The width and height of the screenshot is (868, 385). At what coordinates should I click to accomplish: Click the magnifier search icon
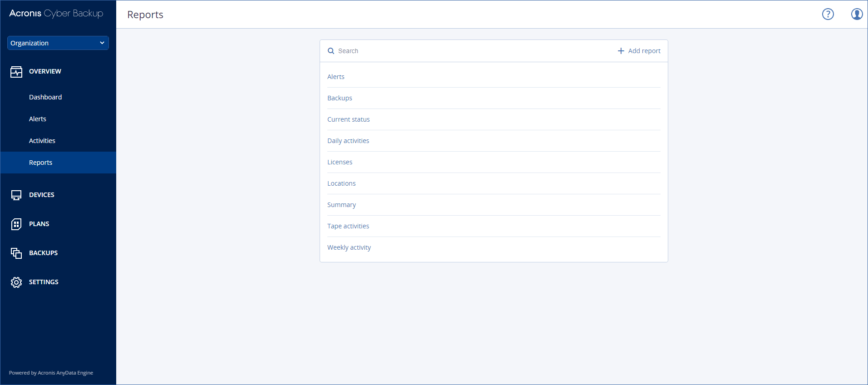click(x=331, y=51)
